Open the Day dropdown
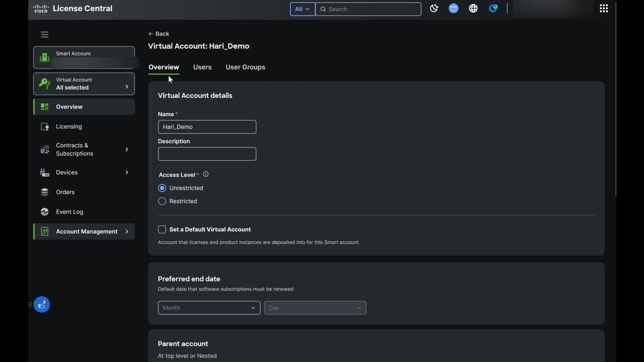Screen dimensions: 644x362 click(x=315, y=308)
